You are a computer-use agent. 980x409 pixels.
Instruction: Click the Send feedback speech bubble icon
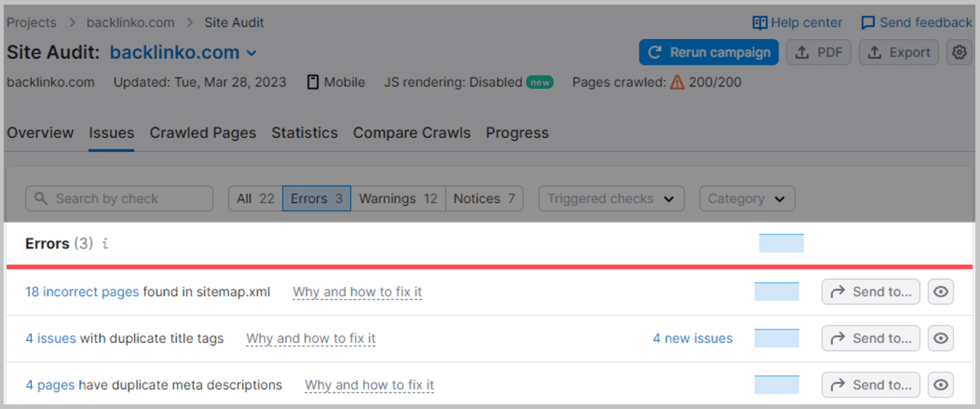click(868, 23)
